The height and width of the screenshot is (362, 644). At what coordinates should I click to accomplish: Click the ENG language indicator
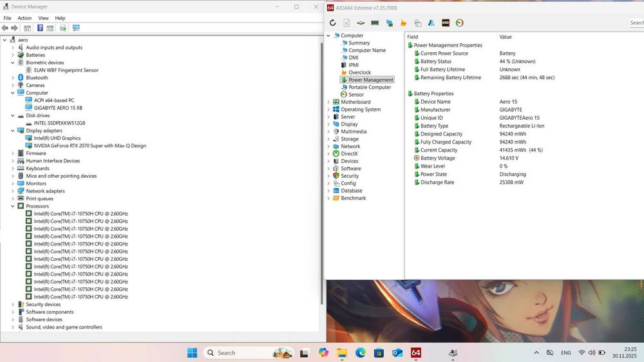(x=565, y=352)
